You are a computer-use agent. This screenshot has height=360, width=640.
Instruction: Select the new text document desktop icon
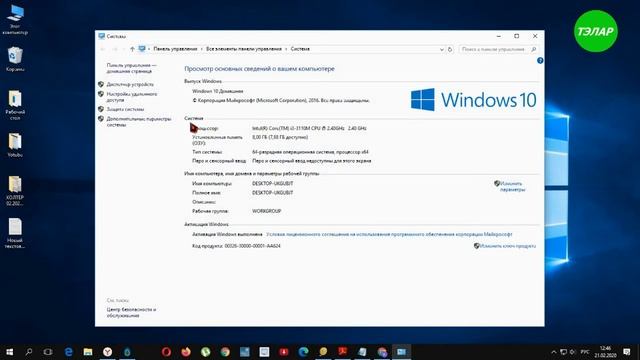(15, 233)
